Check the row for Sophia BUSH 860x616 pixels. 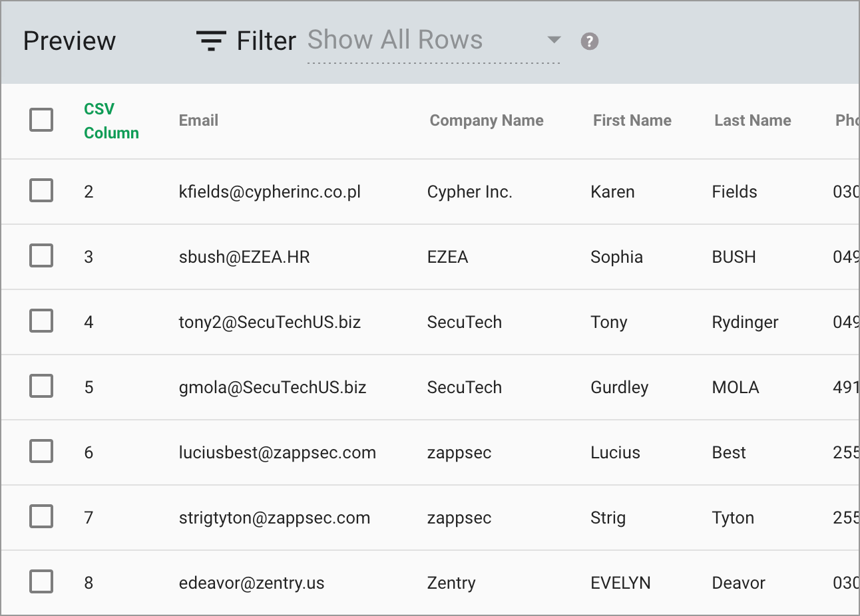41,256
